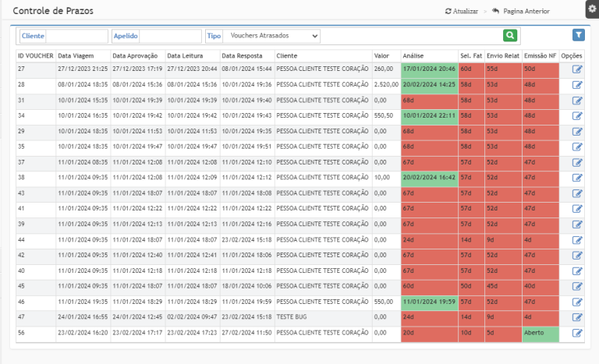
Task: Click the green search button
Action: [x=510, y=35]
